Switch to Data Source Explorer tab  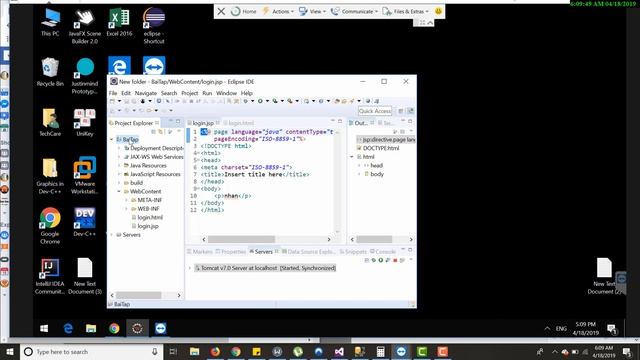pos(309,251)
